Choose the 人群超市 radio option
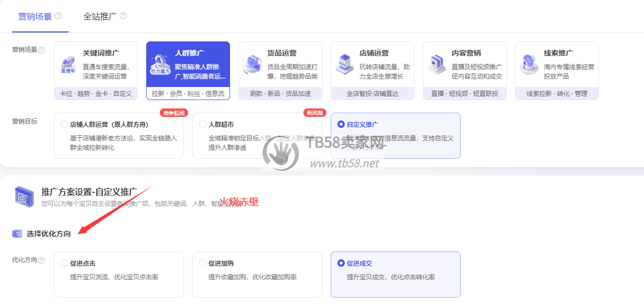Image resolution: width=644 pixels, height=306 pixels. pyautogui.click(x=203, y=125)
